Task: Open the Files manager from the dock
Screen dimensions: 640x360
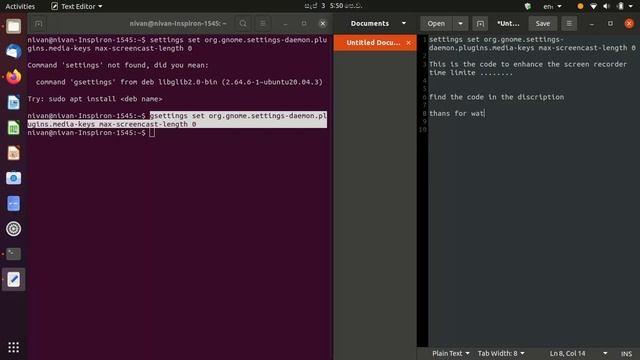Action: (x=13, y=27)
